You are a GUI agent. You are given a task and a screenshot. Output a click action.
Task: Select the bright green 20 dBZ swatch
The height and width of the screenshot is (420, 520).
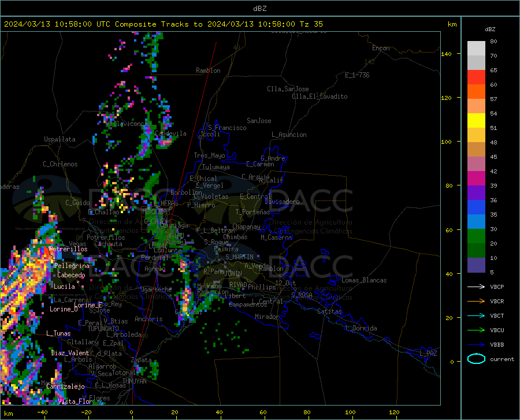coord(476,236)
